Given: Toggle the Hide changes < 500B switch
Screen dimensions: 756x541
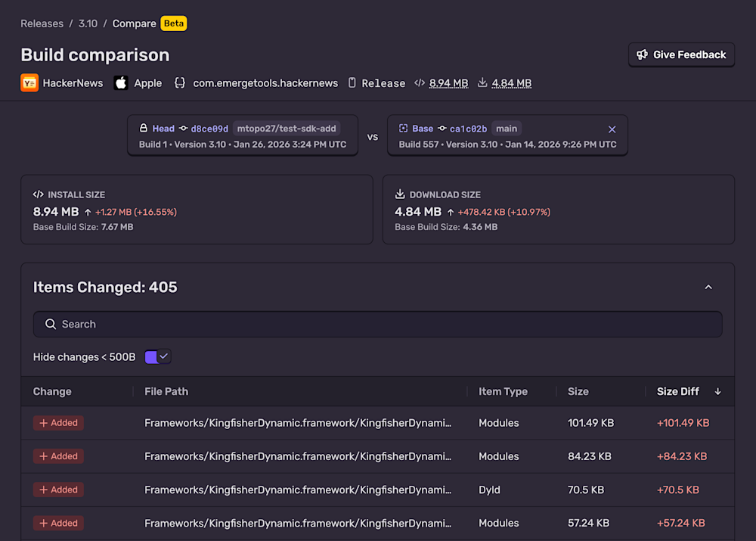Looking at the screenshot, I should [158, 356].
